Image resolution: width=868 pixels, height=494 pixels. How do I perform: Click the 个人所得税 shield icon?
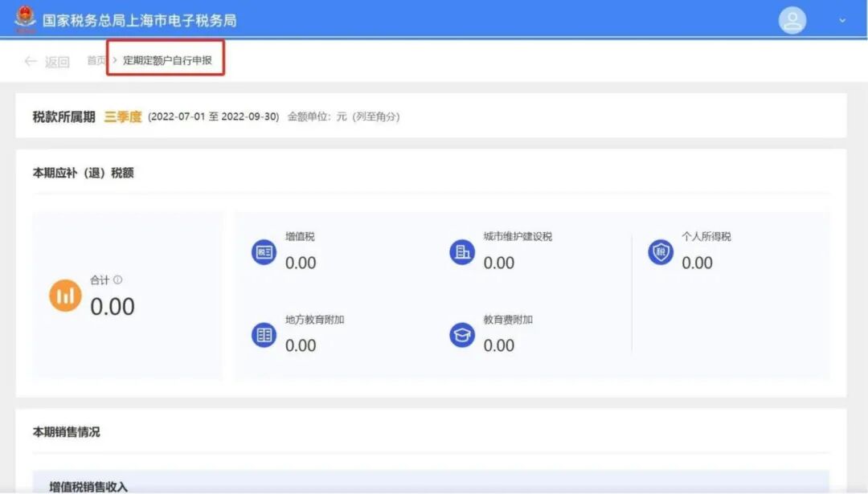(661, 252)
